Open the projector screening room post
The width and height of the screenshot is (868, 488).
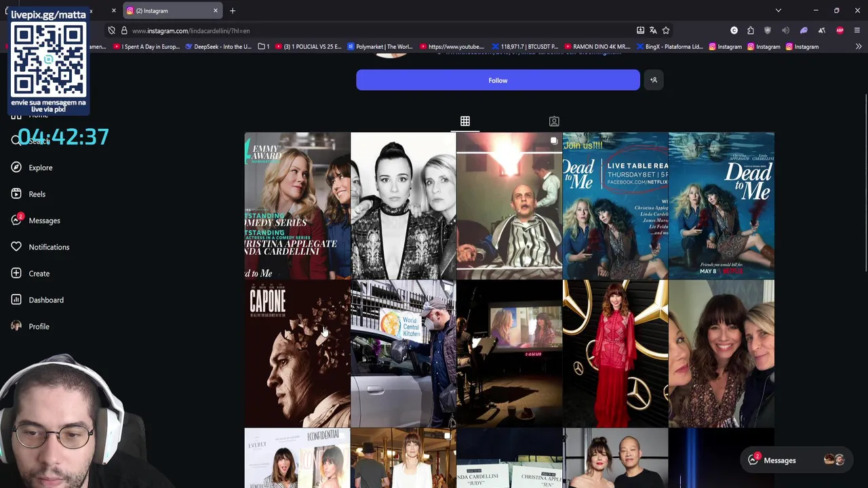(509, 354)
